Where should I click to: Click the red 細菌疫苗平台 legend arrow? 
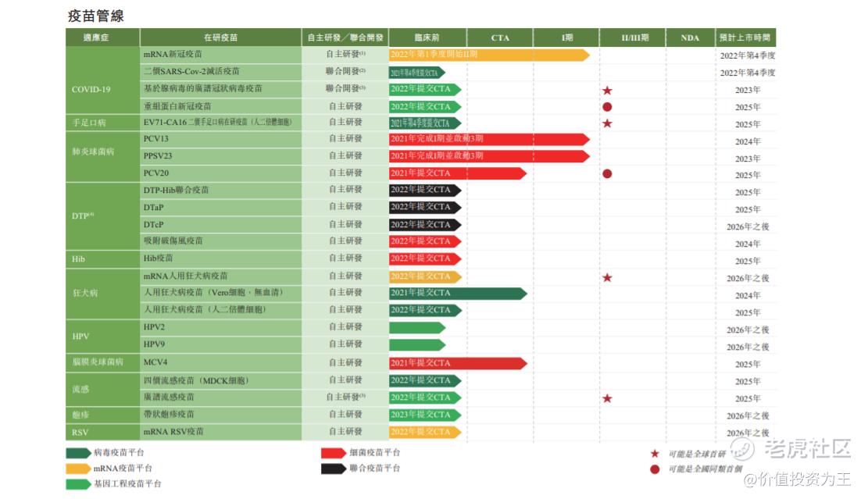coord(334,453)
